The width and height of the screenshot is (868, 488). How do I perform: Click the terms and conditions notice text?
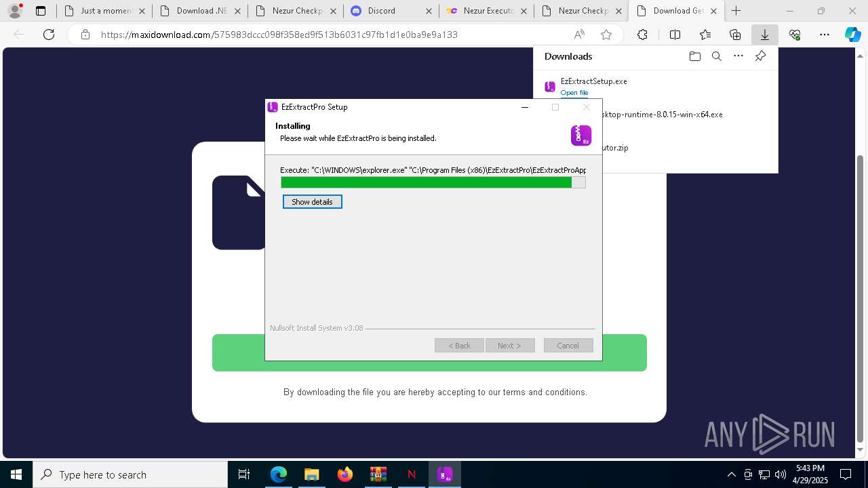click(435, 392)
